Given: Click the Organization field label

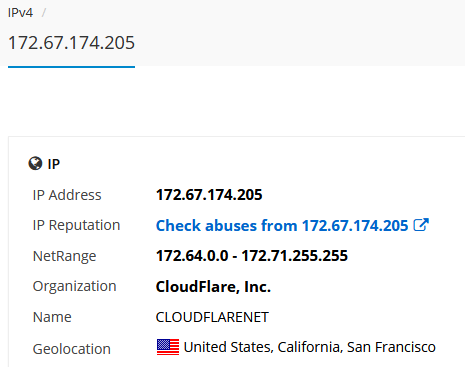Looking at the screenshot, I should pos(74,287).
